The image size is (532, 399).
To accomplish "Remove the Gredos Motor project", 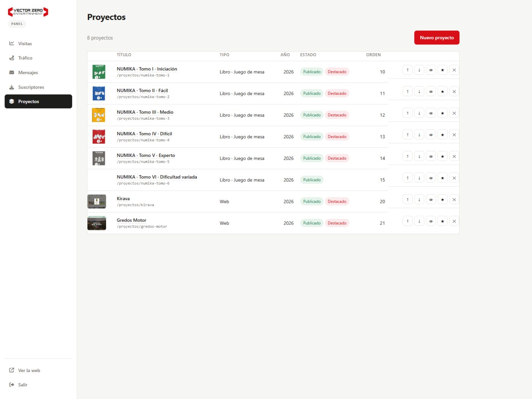I will (x=454, y=221).
